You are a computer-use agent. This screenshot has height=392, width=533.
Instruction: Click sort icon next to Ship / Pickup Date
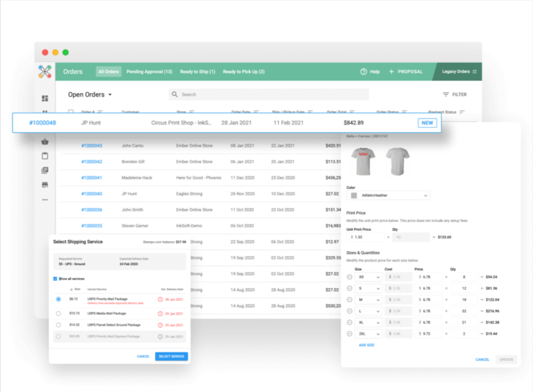(310, 112)
